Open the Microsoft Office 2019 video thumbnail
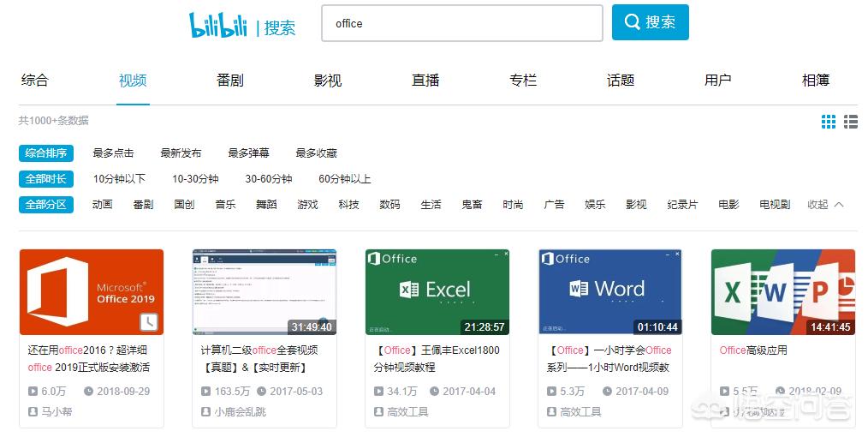 point(92,292)
